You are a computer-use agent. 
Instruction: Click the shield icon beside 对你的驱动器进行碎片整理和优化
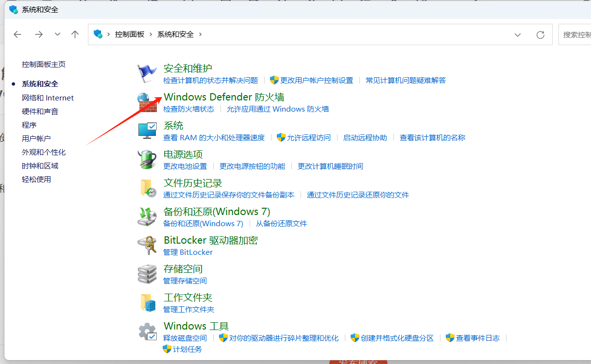(x=223, y=338)
